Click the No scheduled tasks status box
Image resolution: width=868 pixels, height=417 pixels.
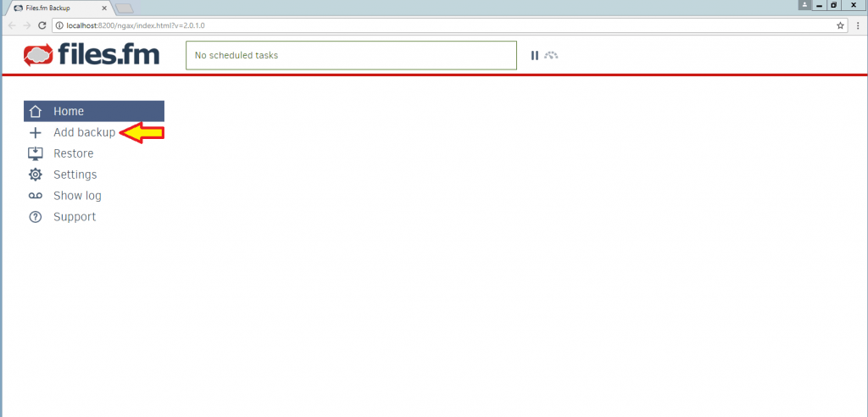point(351,55)
